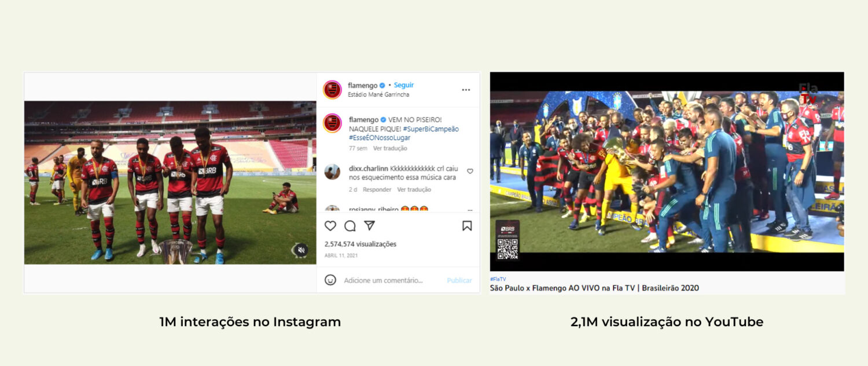
Task: Like dixx.charlinn's comment with small heart
Action: tap(470, 171)
